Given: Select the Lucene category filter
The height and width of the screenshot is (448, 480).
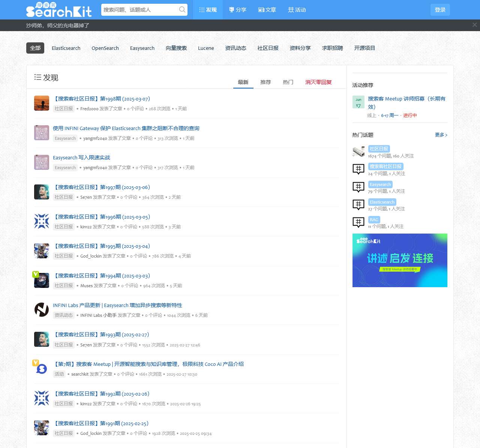Looking at the screenshot, I should (206, 48).
